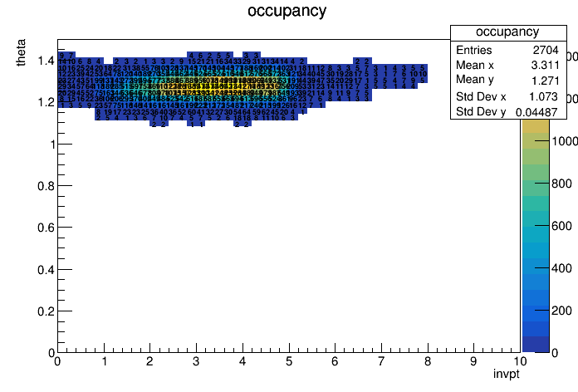
Task: Click the Std Dev x value "1.073"
Action: click(x=544, y=96)
